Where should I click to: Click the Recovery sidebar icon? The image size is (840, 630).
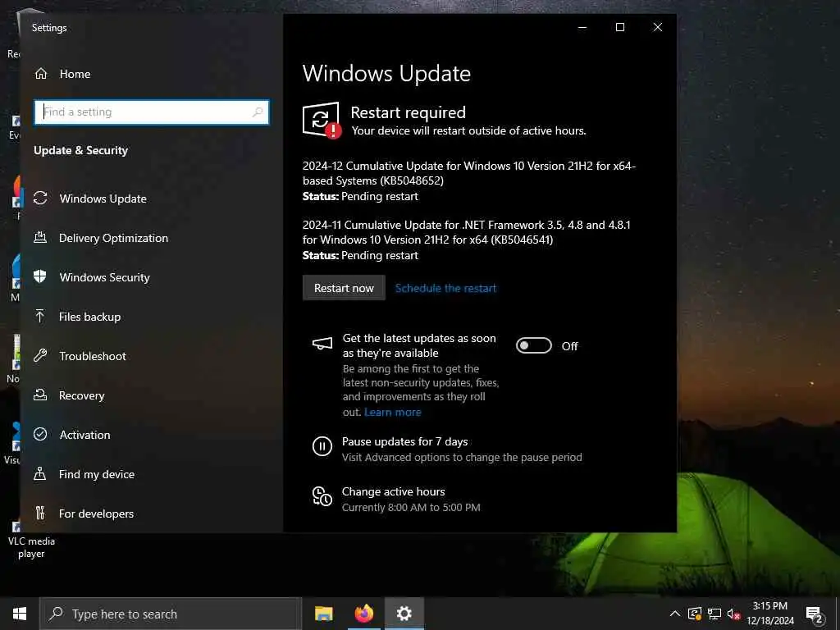click(x=40, y=395)
